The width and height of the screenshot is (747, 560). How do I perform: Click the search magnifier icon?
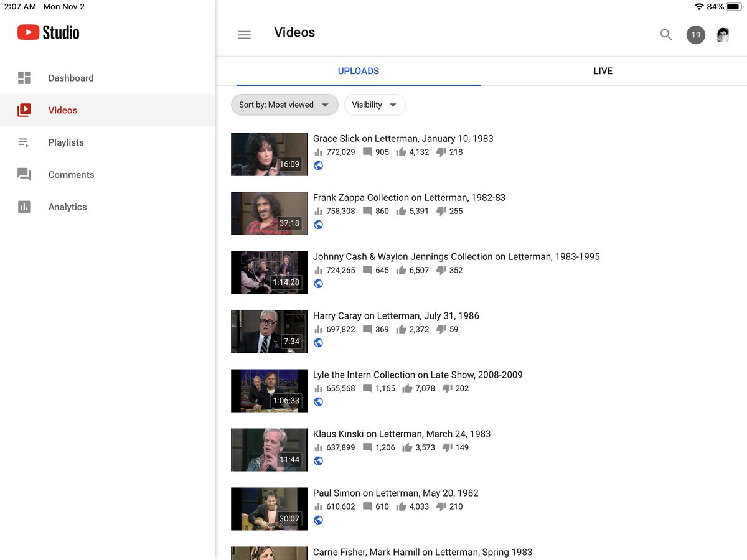pos(666,35)
